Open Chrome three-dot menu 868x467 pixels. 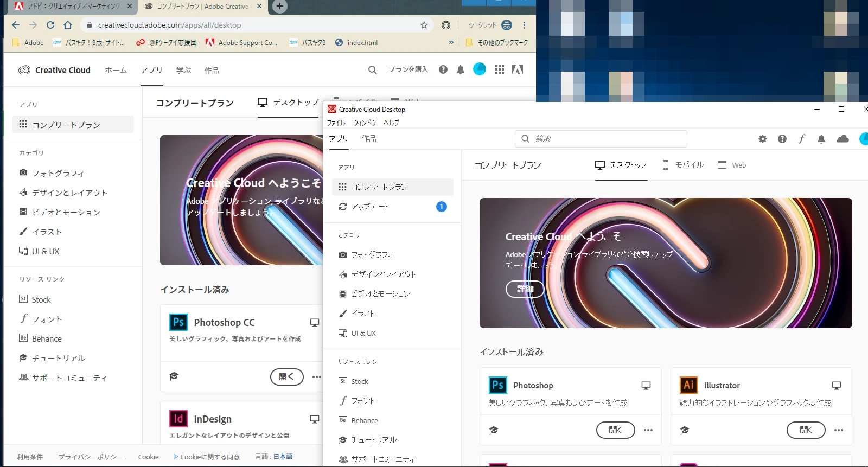(524, 25)
